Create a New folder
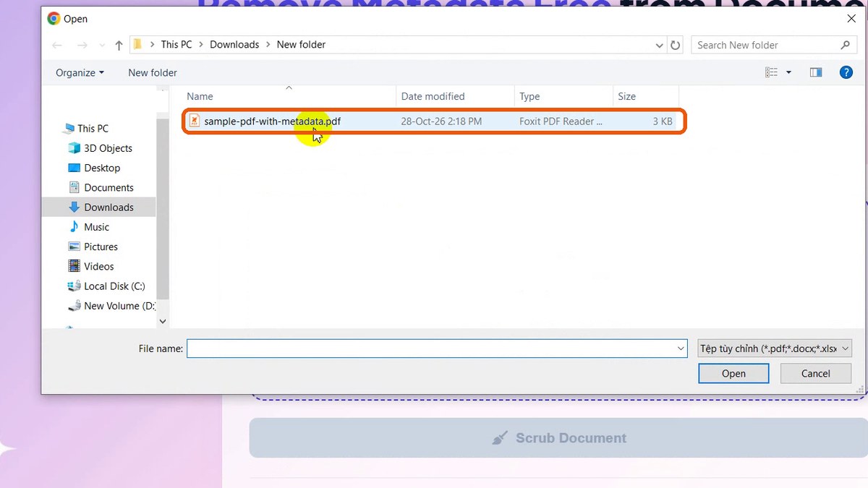This screenshot has width=868, height=488. click(153, 72)
